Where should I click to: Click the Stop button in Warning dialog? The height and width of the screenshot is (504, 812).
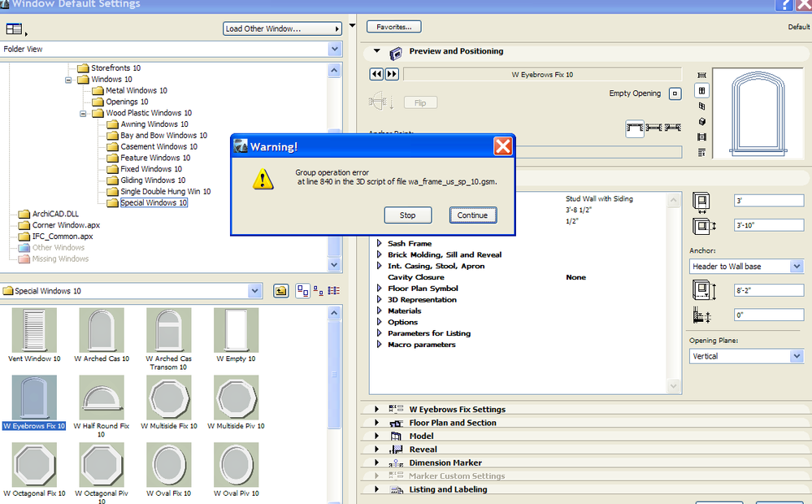point(407,215)
